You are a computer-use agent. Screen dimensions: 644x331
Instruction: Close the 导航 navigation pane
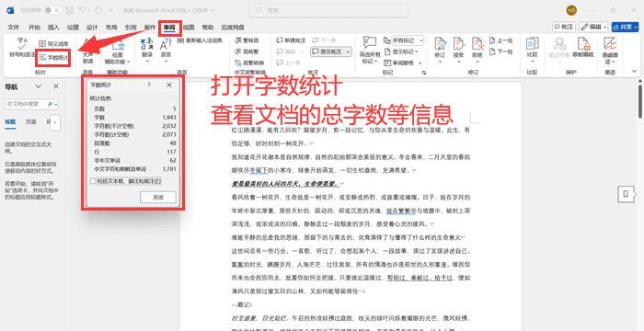coord(56,86)
